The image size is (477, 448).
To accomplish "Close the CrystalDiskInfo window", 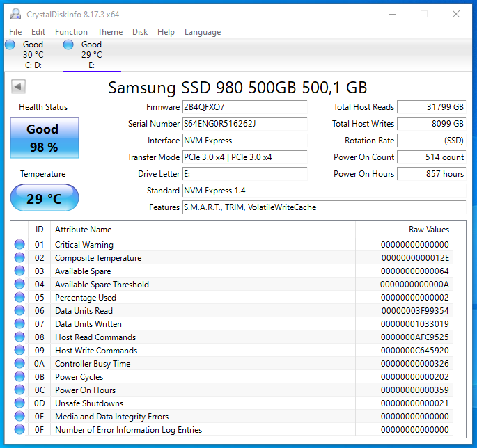I will point(455,14).
